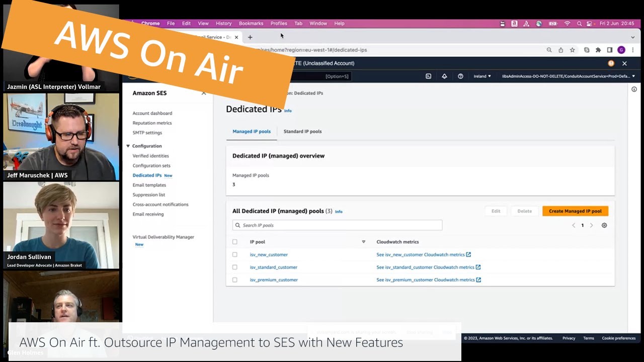
Task: Open the Bookmarks menu in Chrome
Action: point(251,24)
